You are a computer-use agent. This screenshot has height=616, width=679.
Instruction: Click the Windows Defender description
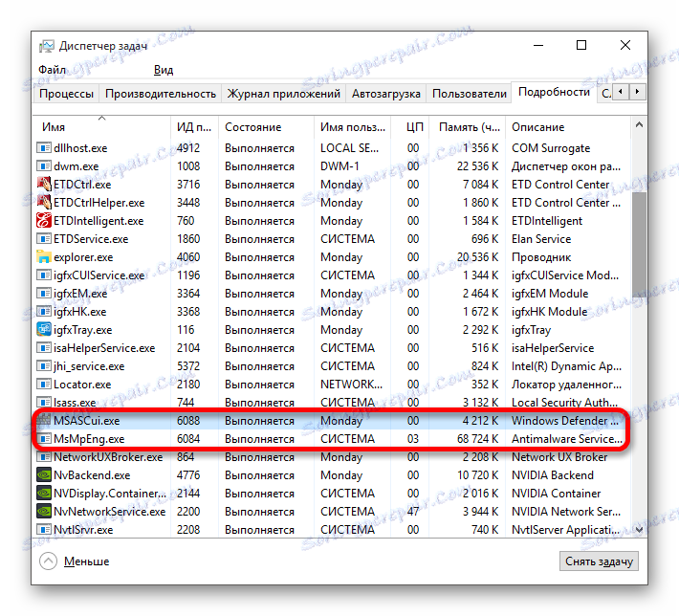(x=565, y=421)
